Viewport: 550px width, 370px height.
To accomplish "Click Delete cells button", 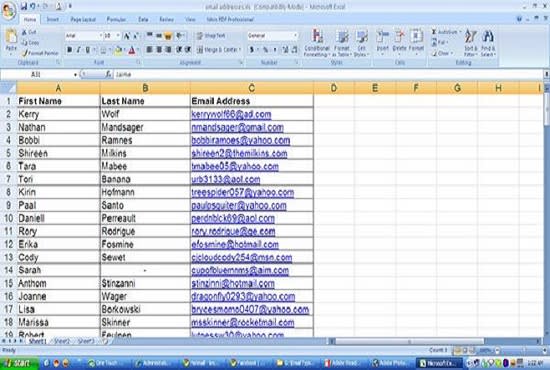I will tap(399, 42).
